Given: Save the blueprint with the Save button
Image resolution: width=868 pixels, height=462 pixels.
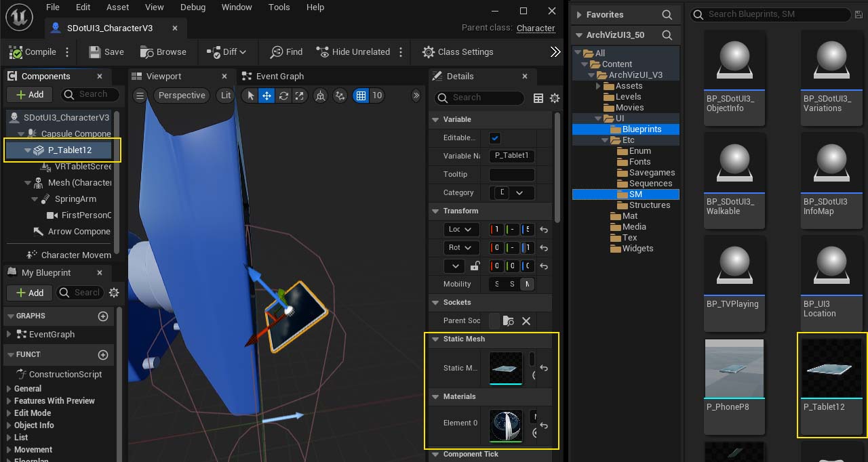Looking at the screenshot, I should point(107,52).
